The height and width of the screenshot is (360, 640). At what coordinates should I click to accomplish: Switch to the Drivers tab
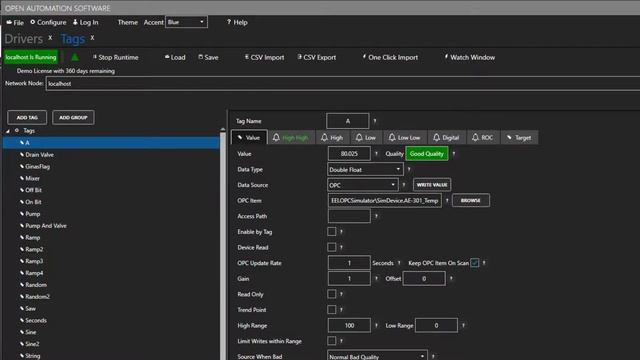24,39
